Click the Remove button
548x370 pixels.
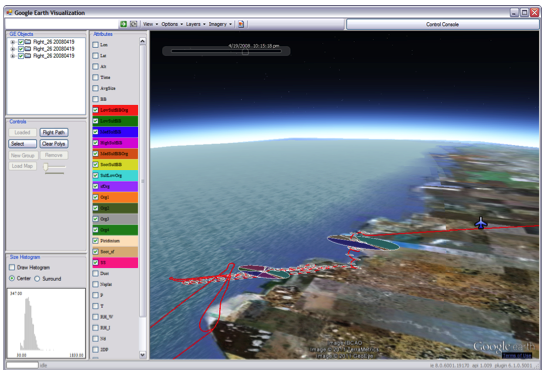point(54,155)
